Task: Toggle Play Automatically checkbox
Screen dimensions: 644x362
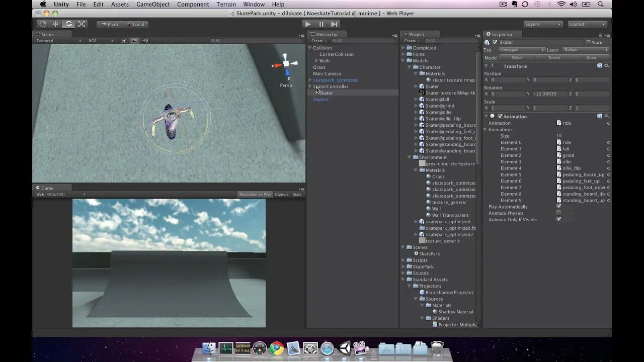Action: pos(558,207)
